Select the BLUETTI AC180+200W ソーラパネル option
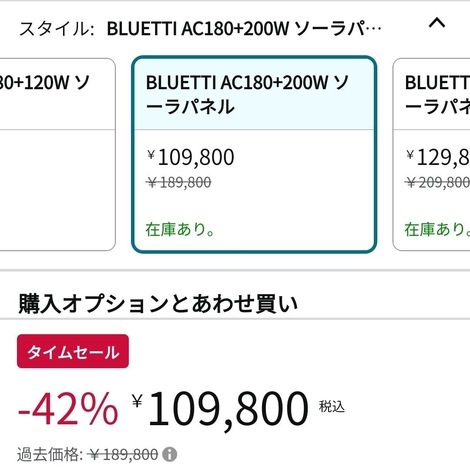This screenshot has height=470, width=470. pyautogui.click(x=254, y=154)
